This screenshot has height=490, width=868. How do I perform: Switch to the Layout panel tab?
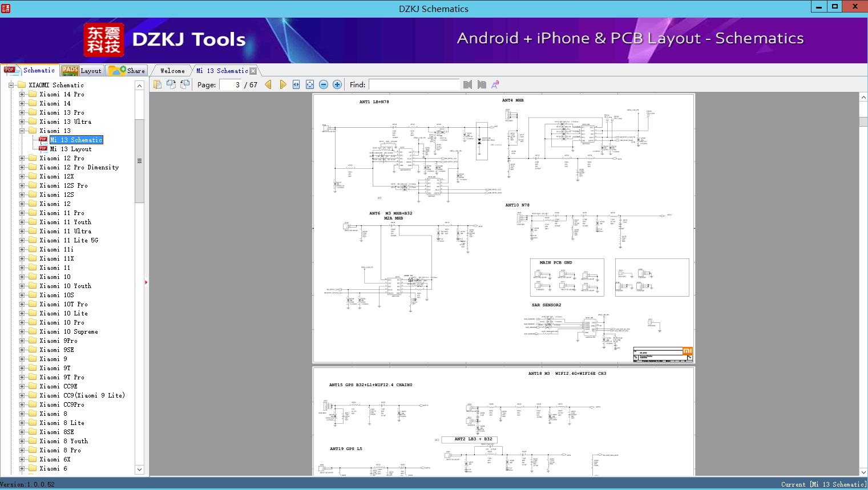coord(82,71)
